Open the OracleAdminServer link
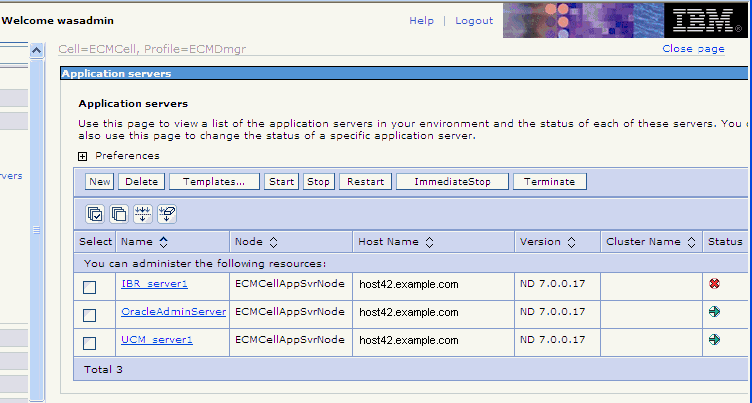Screen dimensions: 752x403 [174, 312]
